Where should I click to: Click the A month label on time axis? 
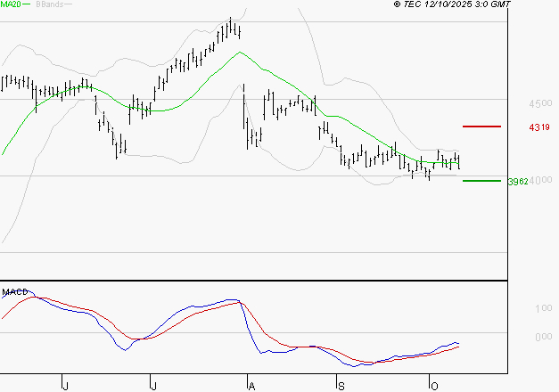tap(251, 387)
